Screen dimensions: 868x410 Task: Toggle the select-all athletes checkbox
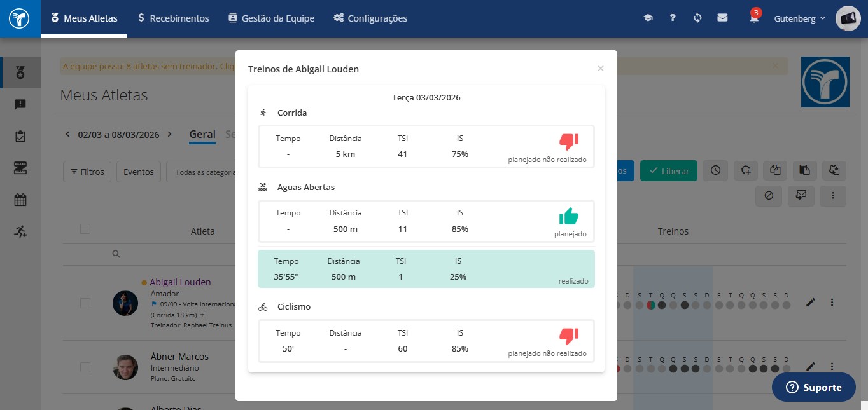[85, 229]
